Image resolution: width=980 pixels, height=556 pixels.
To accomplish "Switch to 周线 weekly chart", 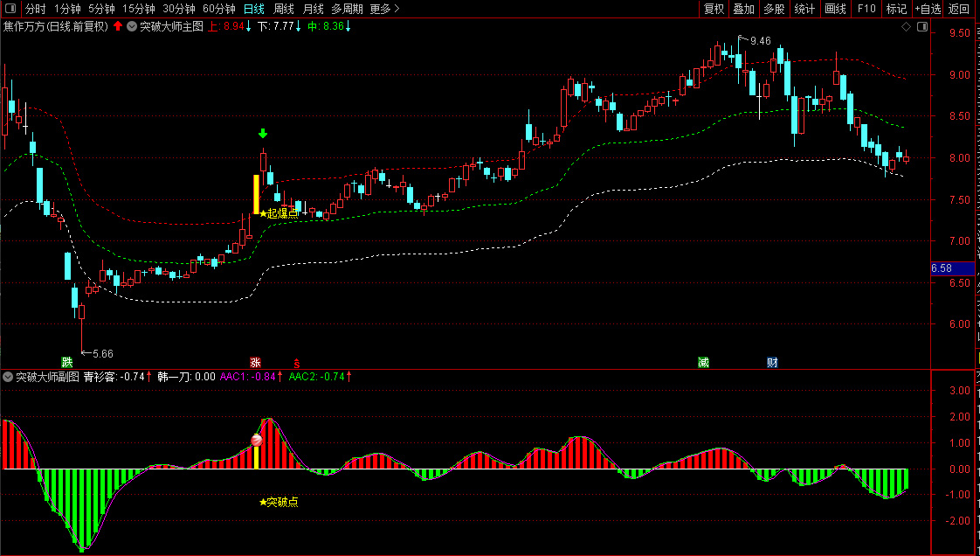I will [284, 9].
